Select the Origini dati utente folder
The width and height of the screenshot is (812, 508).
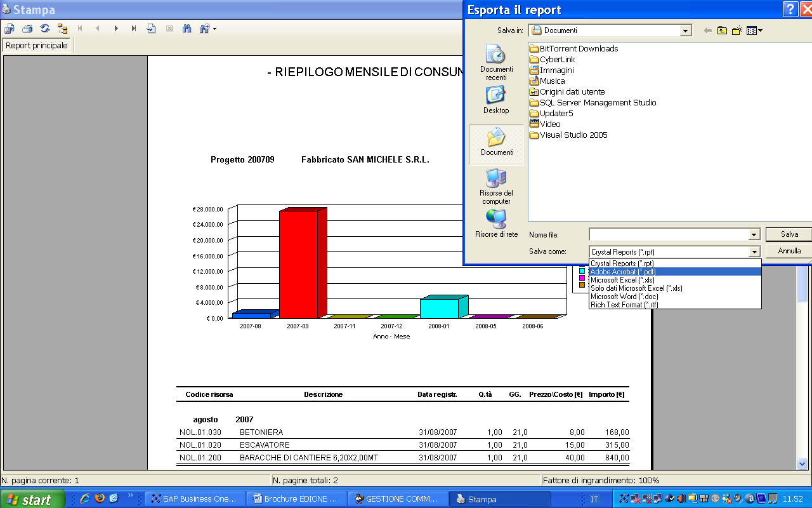coord(567,92)
